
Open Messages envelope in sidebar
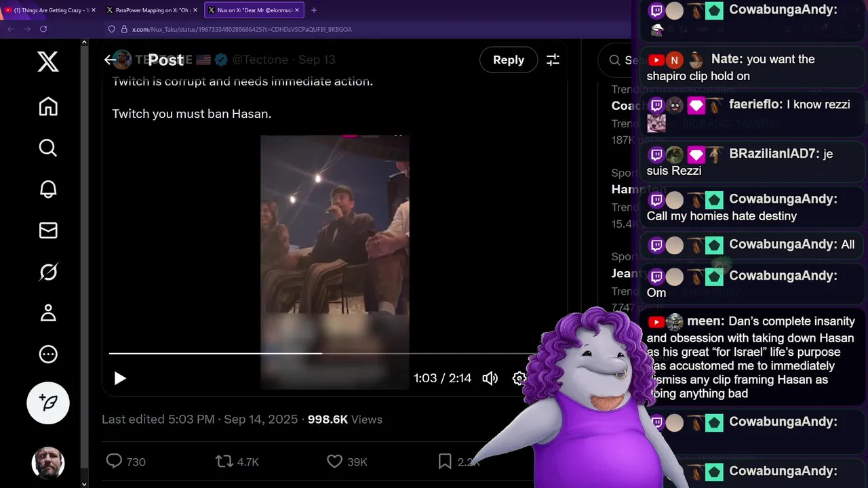(x=47, y=230)
